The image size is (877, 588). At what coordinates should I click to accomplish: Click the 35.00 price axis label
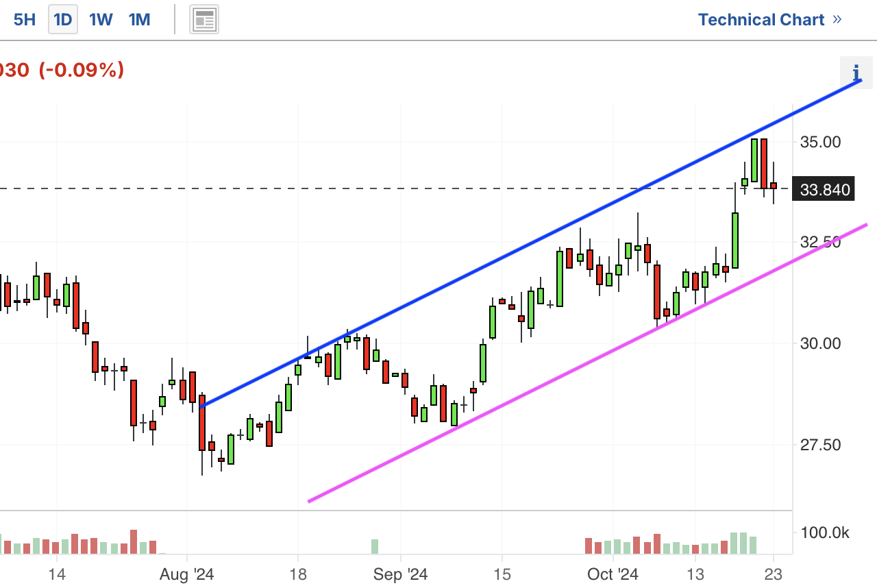(x=820, y=143)
